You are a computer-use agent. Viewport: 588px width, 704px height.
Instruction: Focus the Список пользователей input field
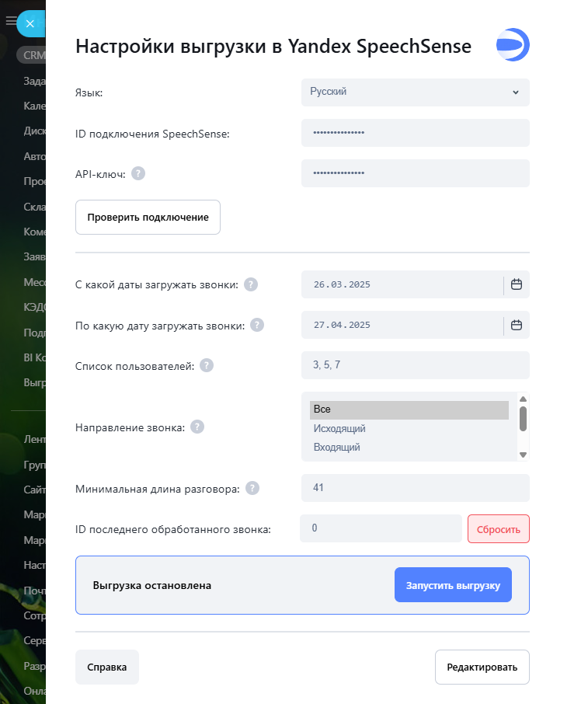pos(415,365)
